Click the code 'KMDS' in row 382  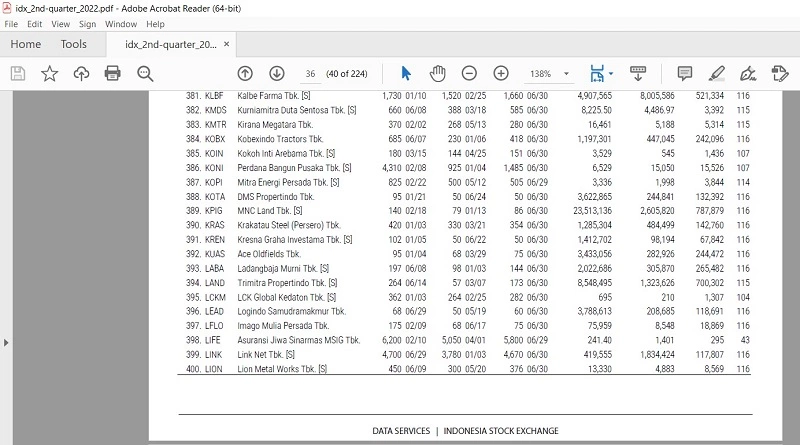215,110
